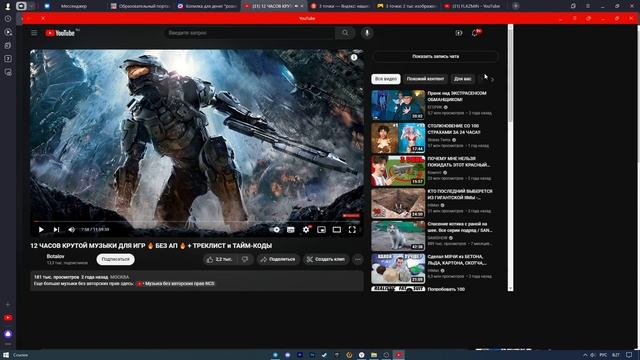Start voice search with microphone
Image resolution: width=640 pixels, height=360 pixels.
click(367, 33)
